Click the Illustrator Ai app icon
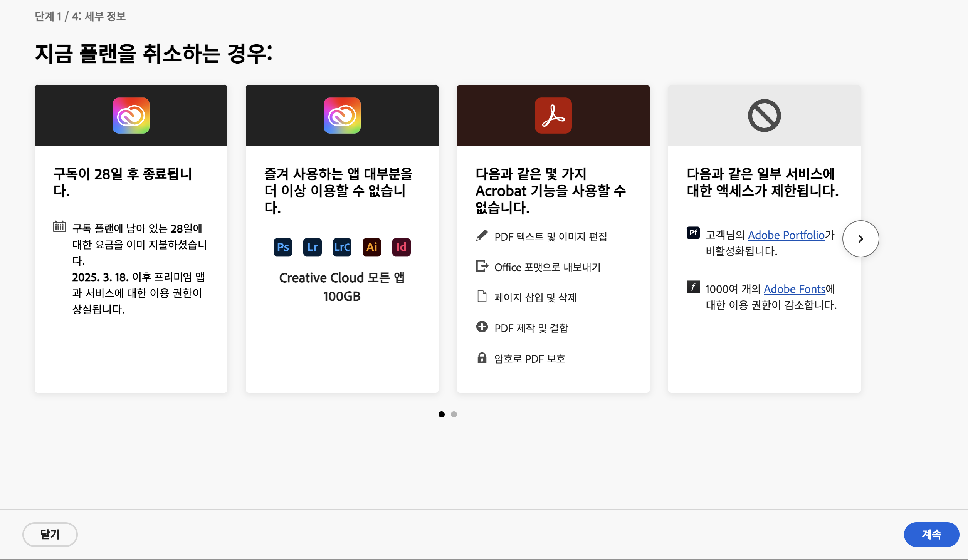The image size is (968, 560). pyautogui.click(x=372, y=247)
